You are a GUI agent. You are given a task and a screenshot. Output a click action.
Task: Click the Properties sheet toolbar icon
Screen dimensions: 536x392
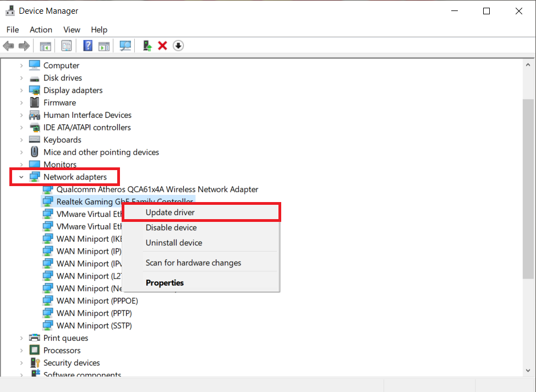67,46
